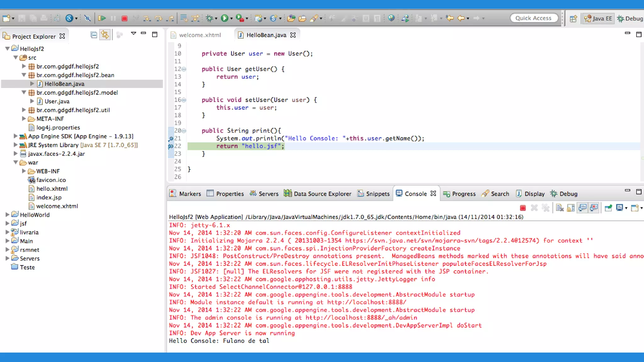
Task: Click the Skip All Breakpoints icon
Action: (x=87, y=19)
